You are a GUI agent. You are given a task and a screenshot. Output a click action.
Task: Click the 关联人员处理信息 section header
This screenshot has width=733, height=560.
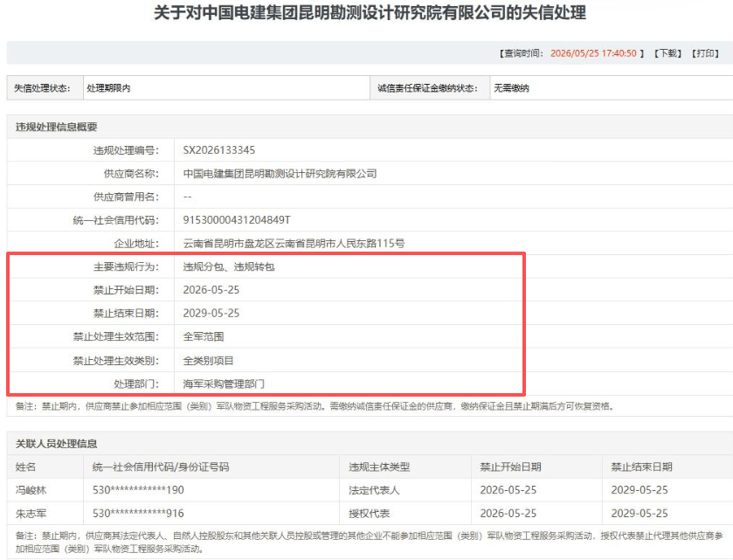(56, 444)
